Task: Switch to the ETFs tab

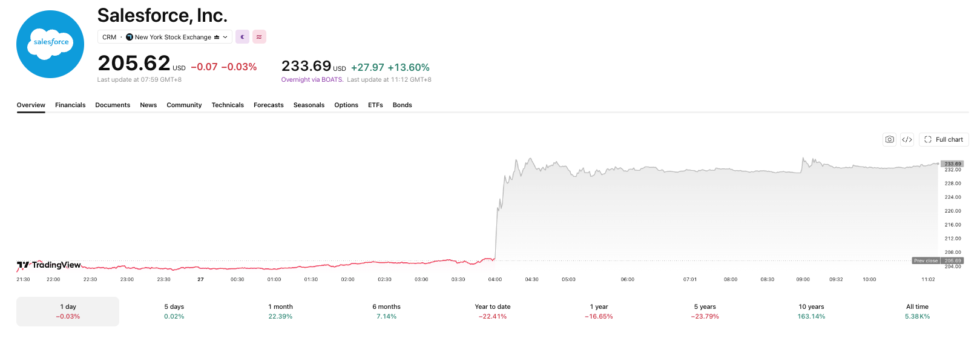Action: click(x=375, y=105)
